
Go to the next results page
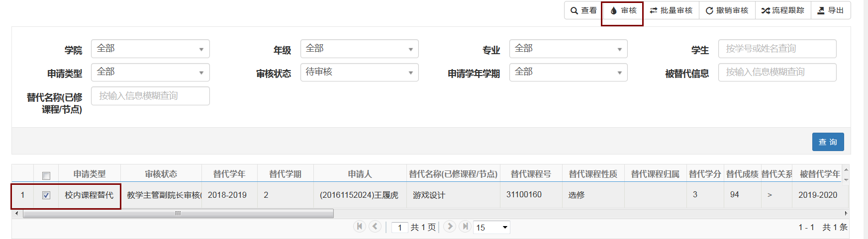click(x=449, y=227)
